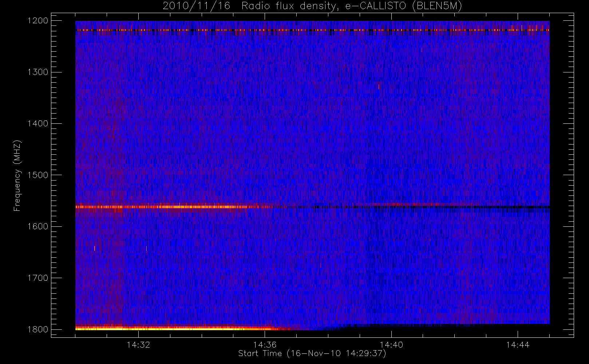The height and width of the screenshot is (364, 589).
Task: Click the 1200 frequency tick label
Action: (38, 21)
